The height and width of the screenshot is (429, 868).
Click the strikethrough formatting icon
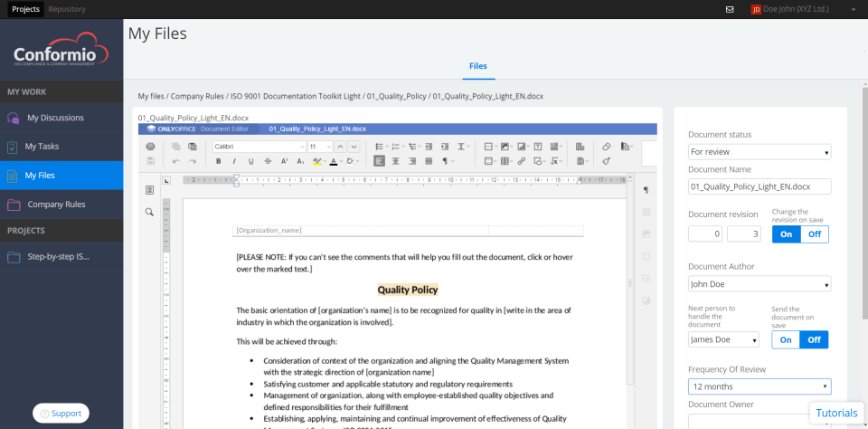268,161
